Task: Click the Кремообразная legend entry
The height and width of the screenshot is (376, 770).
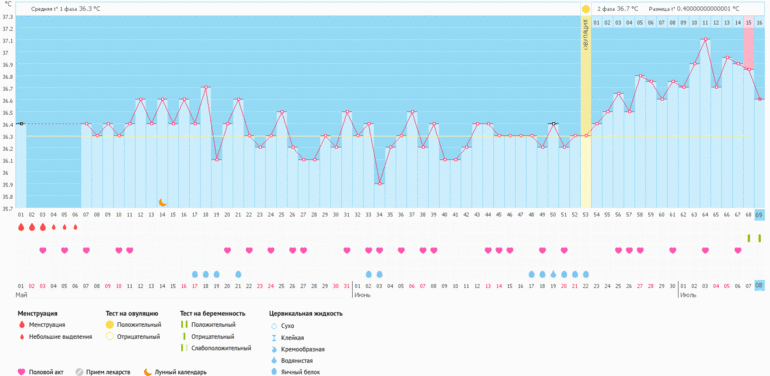Action: pyautogui.click(x=302, y=349)
